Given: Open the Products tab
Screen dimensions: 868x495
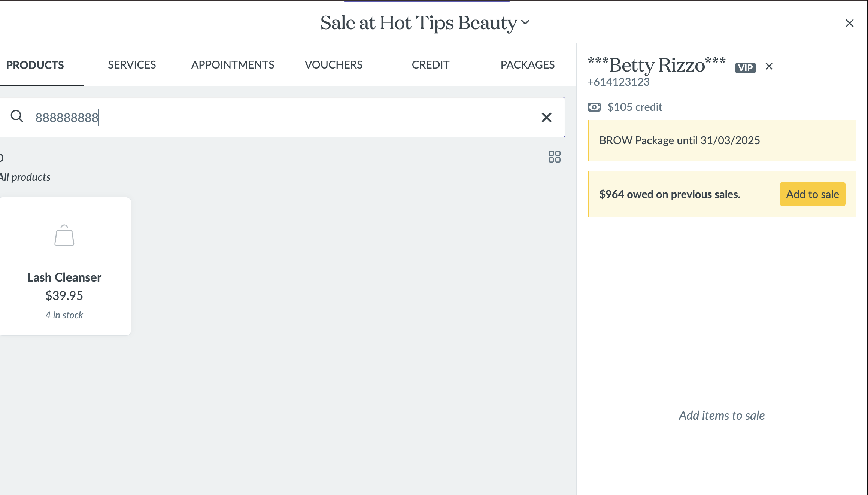Looking at the screenshot, I should [35, 65].
